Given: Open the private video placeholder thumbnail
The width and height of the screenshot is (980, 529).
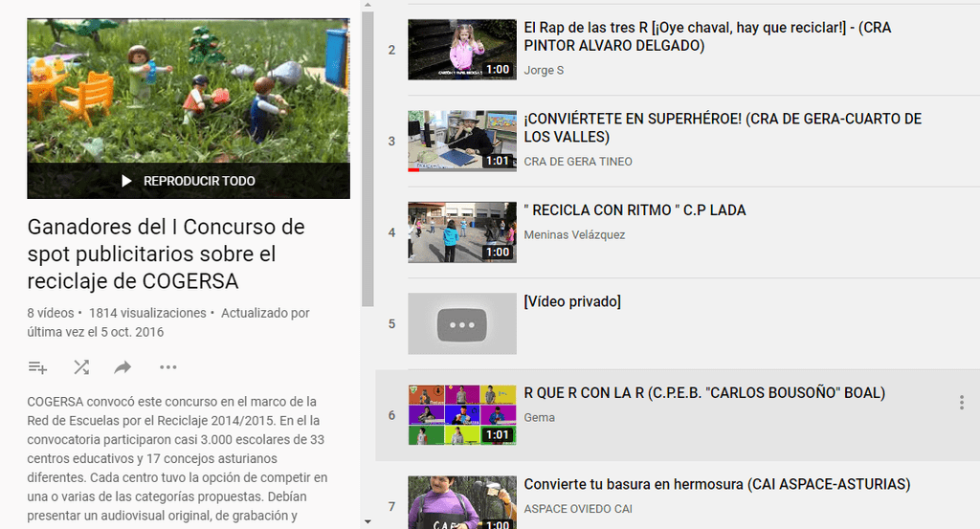Looking at the screenshot, I should coord(462,324).
